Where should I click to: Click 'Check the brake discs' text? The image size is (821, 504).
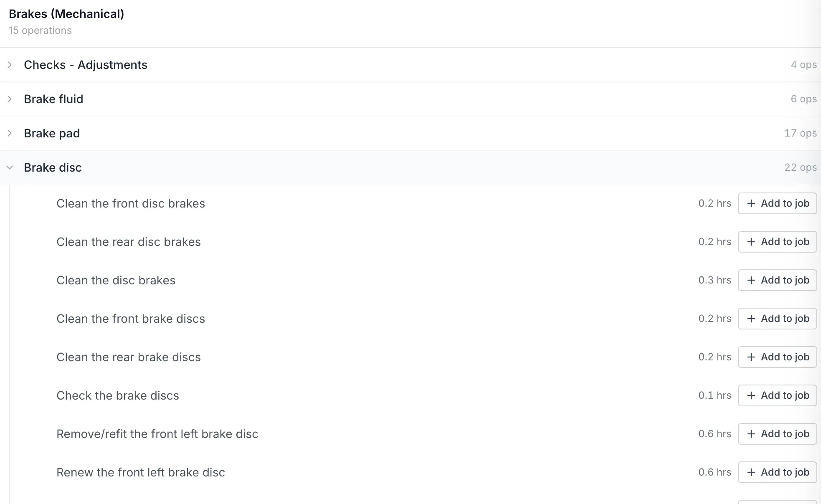[x=118, y=395]
